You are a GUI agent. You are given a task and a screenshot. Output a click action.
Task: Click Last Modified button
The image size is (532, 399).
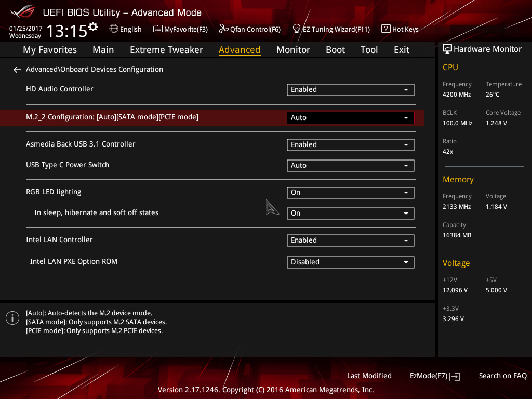369,376
